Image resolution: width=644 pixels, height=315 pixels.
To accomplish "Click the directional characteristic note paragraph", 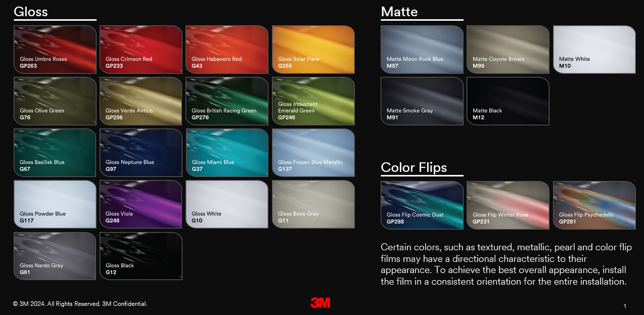I will tap(507, 264).
